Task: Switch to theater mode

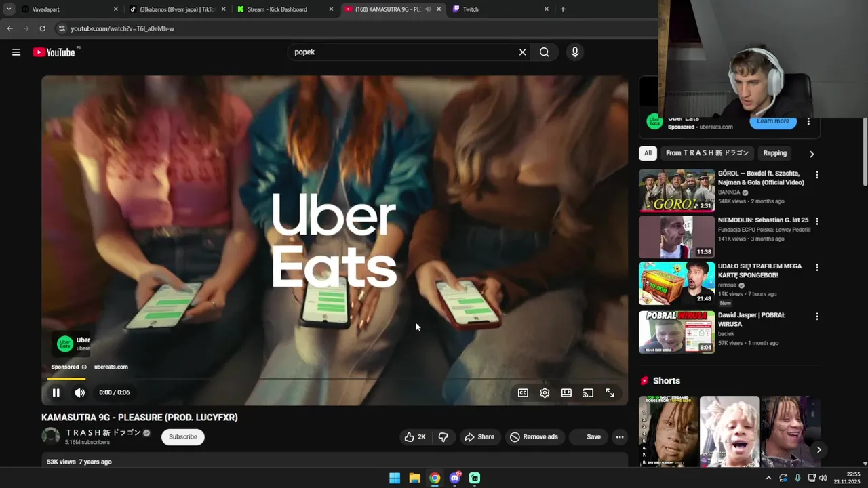Action: (566, 392)
